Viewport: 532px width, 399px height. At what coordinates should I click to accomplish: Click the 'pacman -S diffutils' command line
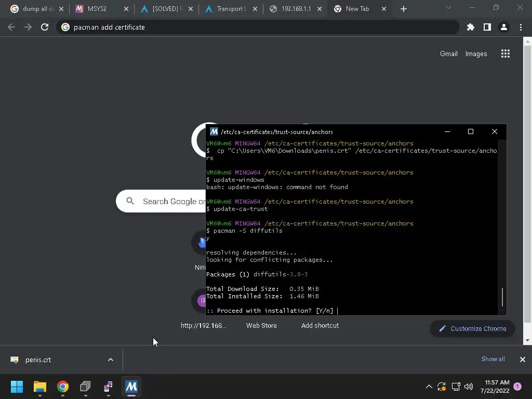pyautogui.click(x=244, y=231)
